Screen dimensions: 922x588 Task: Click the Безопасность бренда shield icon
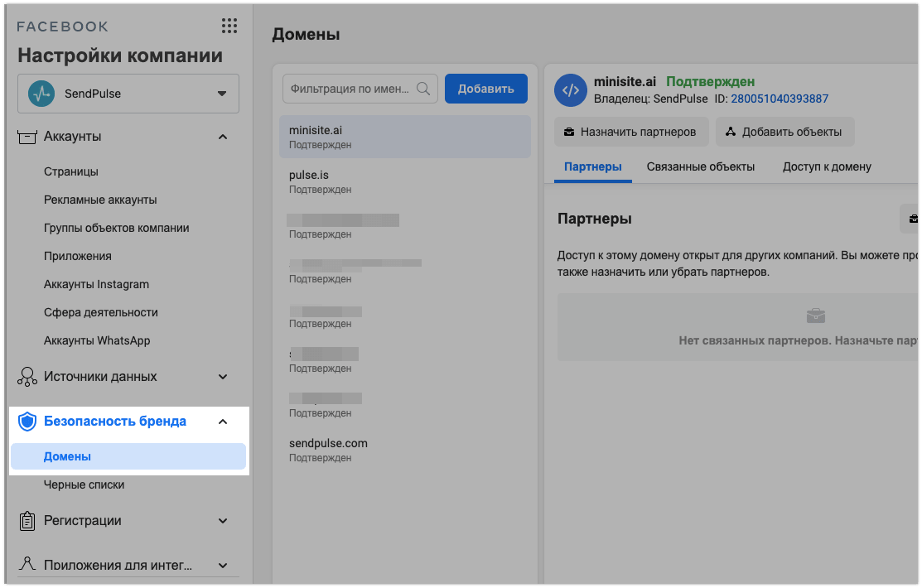click(27, 422)
